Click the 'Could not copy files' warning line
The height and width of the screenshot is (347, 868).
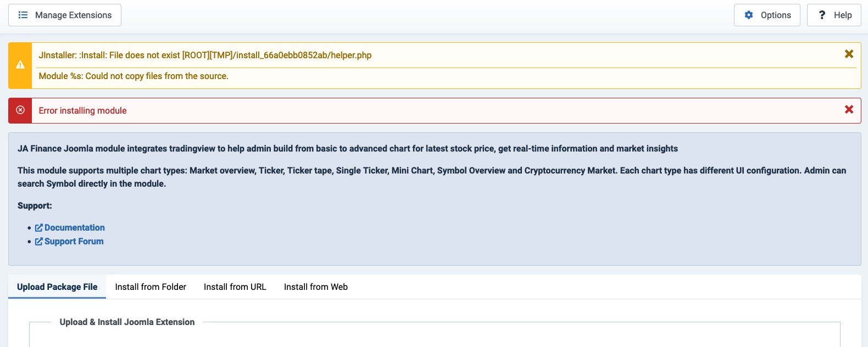point(133,76)
